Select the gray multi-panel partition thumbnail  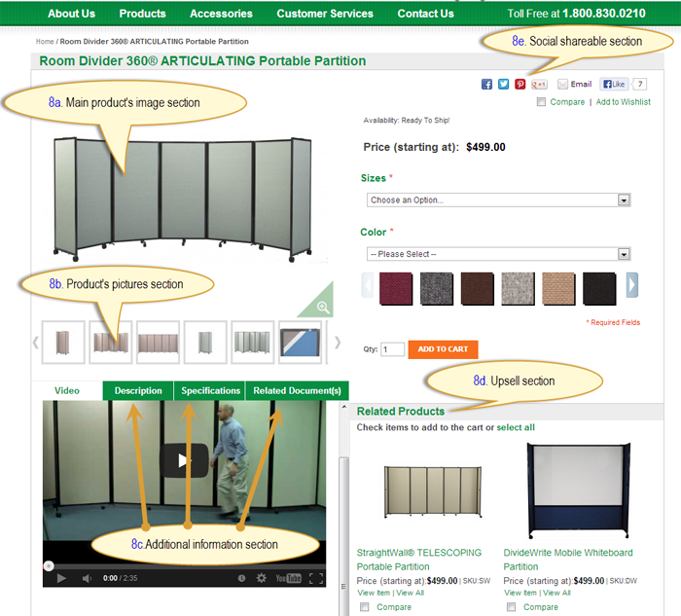252,343
